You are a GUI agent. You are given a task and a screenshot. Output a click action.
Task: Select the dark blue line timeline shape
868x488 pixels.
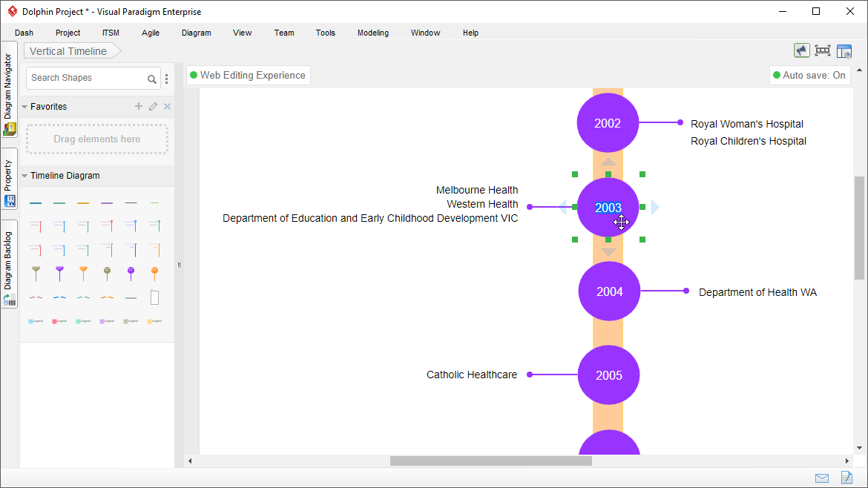click(x=36, y=203)
